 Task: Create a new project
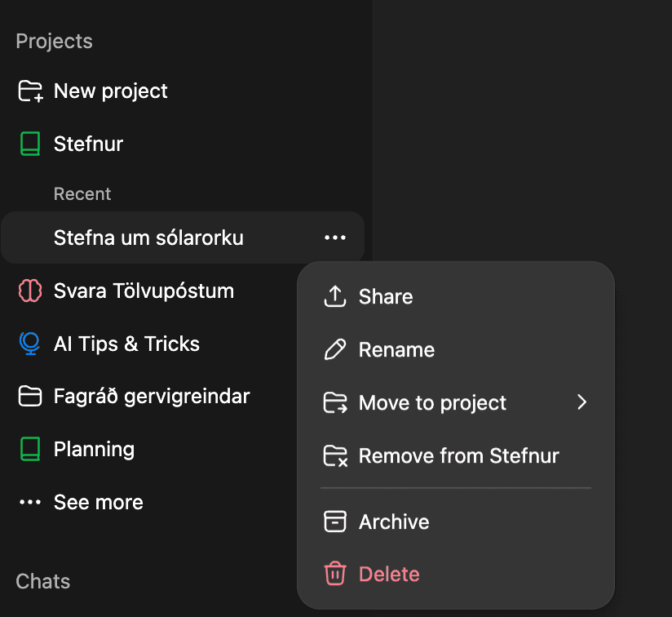[x=110, y=91]
